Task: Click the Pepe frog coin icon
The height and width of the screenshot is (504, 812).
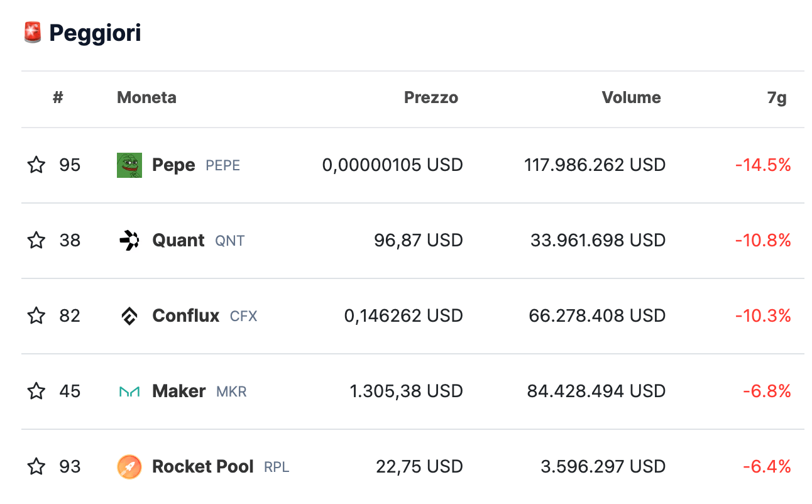Action: (129, 165)
